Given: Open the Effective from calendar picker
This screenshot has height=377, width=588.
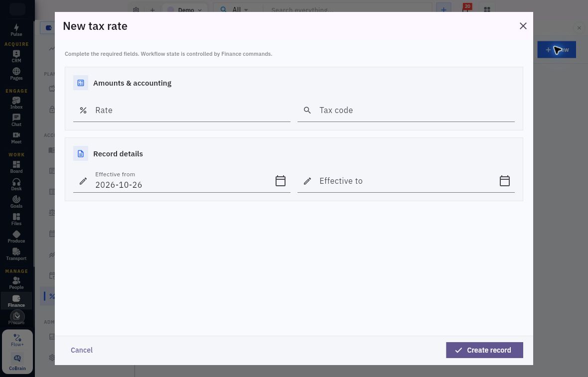Looking at the screenshot, I should [x=281, y=181].
